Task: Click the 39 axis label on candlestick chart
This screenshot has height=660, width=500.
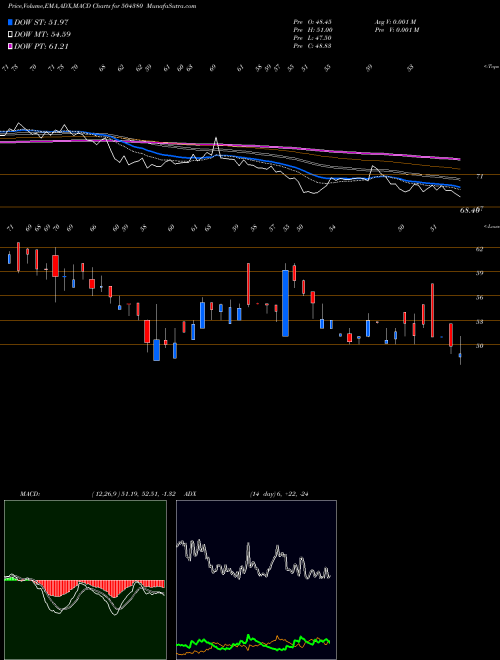Action: 479,273
